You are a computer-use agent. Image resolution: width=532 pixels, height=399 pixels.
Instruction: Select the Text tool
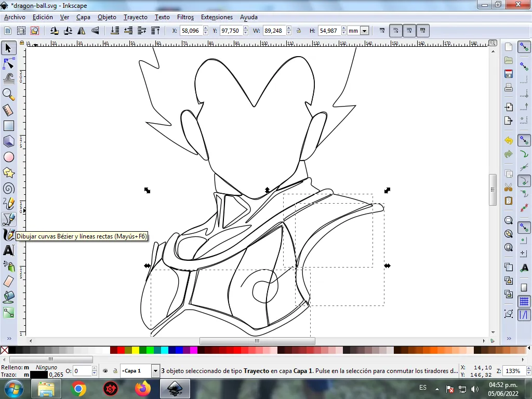tap(8, 250)
